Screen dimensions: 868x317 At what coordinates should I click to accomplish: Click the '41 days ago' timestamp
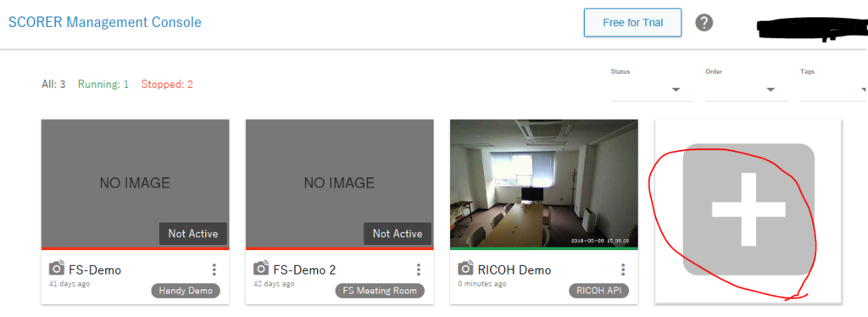click(70, 284)
